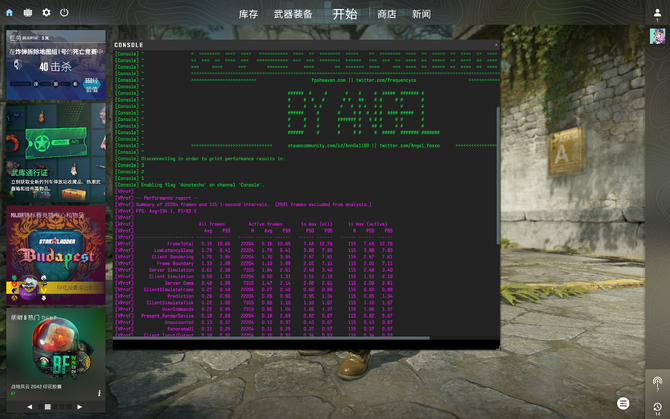Open the recent history clock icon

657,404
